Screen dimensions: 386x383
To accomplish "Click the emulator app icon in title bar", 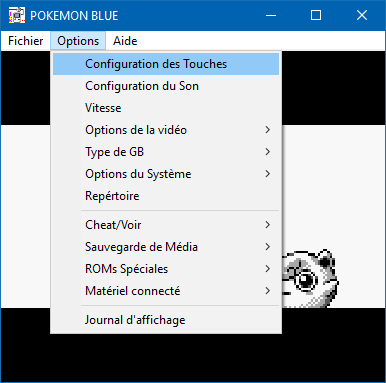I will pos(17,15).
